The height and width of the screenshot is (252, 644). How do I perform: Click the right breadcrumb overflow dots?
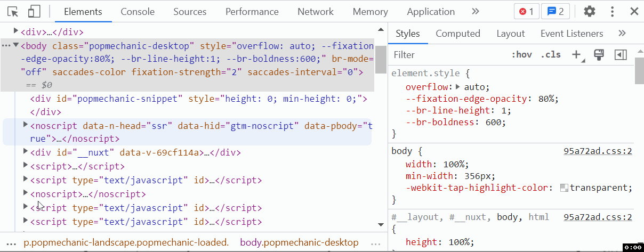coord(376,243)
